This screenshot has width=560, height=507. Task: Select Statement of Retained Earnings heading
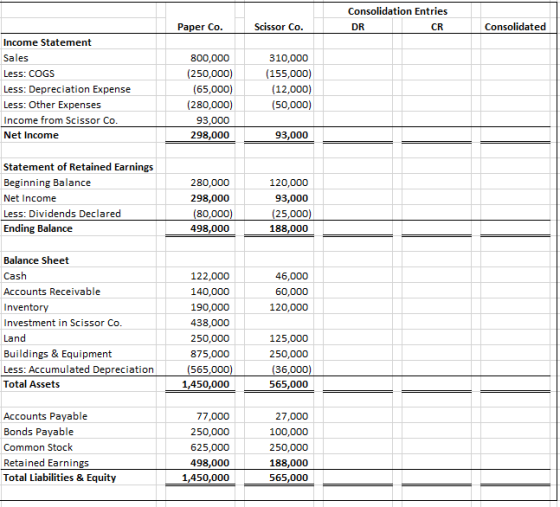78,167
